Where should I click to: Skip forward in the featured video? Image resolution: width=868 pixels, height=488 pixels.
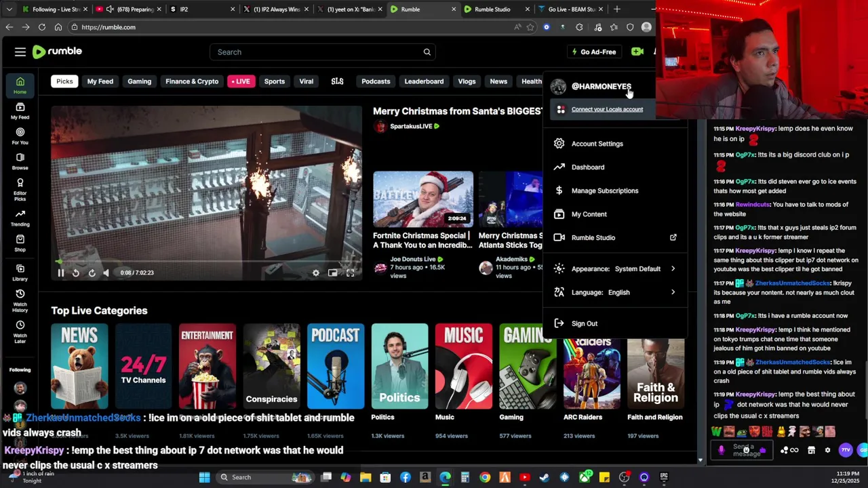[x=92, y=272]
